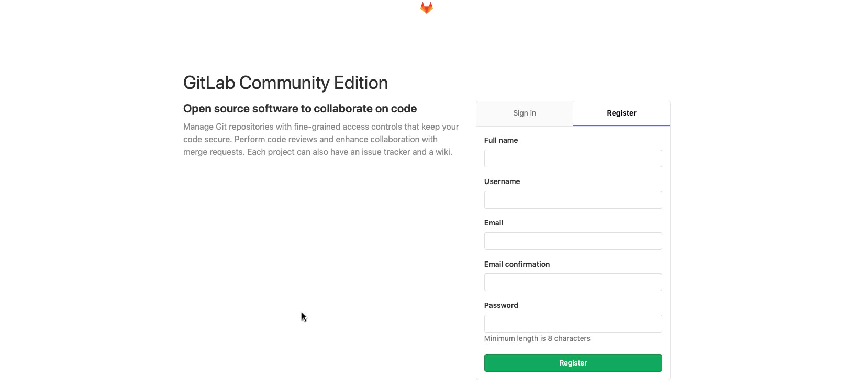This screenshot has height=388, width=868.
Task: Click the 'Password' field label
Action: 501,305
